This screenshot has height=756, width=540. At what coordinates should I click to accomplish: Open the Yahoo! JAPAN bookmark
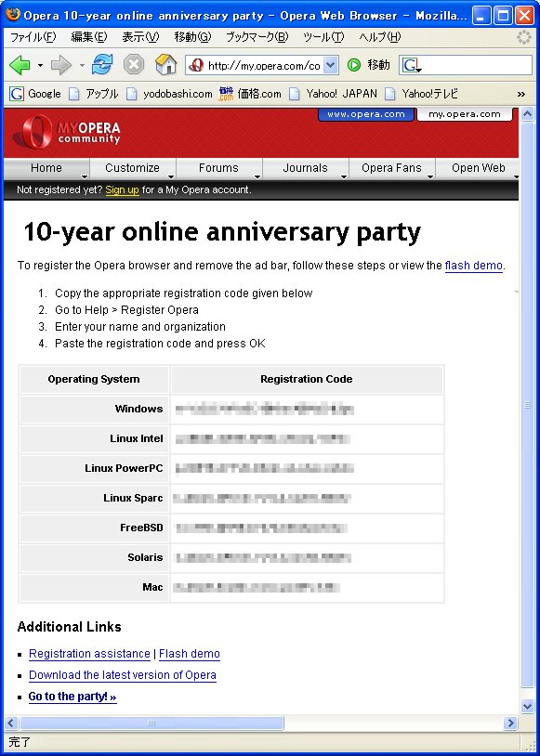click(x=333, y=94)
